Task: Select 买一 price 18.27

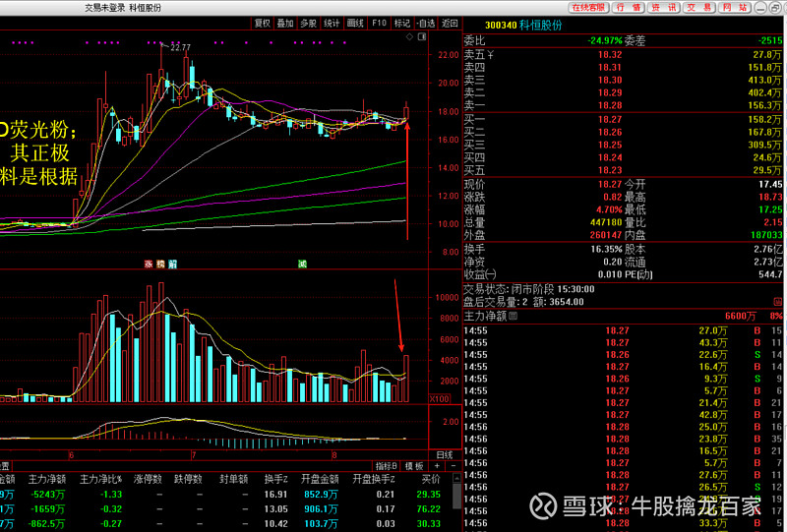Action: (610, 119)
